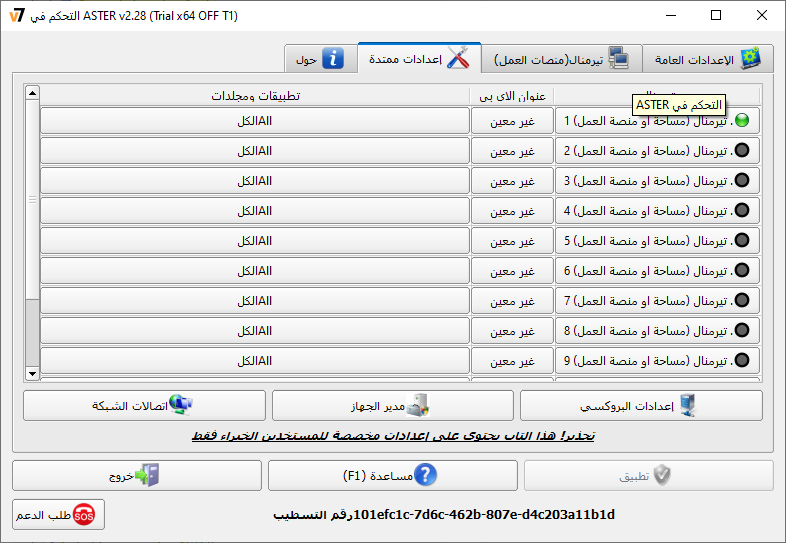
Task: Click the expert users warning text
Action: [x=393, y=435]
